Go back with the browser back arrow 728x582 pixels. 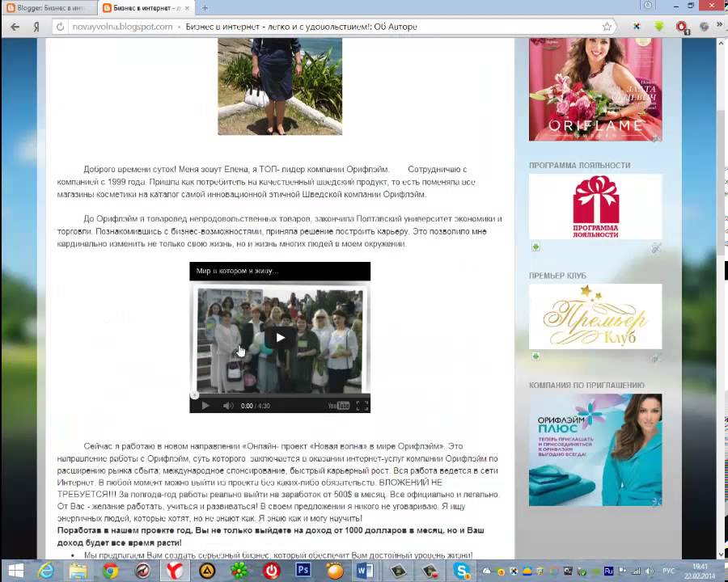15,27
